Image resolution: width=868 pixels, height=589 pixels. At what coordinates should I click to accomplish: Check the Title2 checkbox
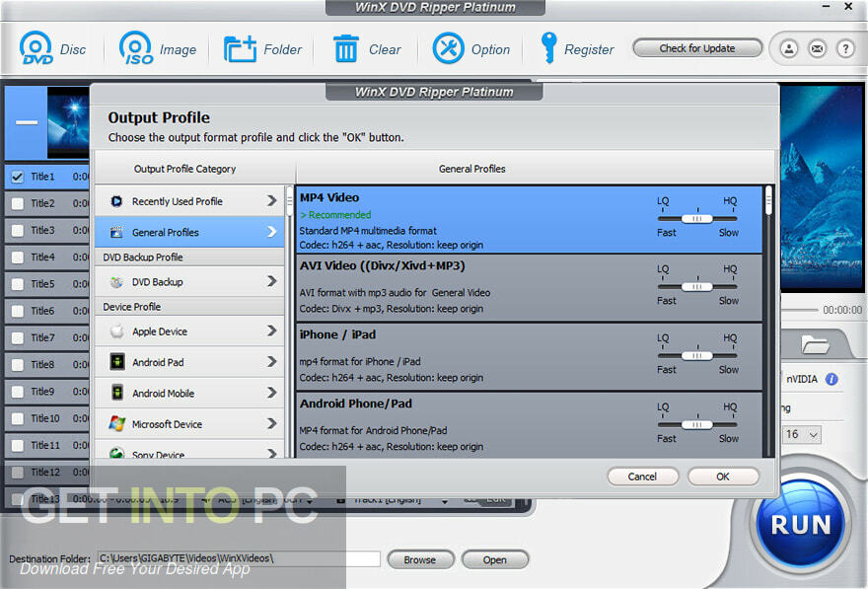pyautogui.click(x=17, y=203)
